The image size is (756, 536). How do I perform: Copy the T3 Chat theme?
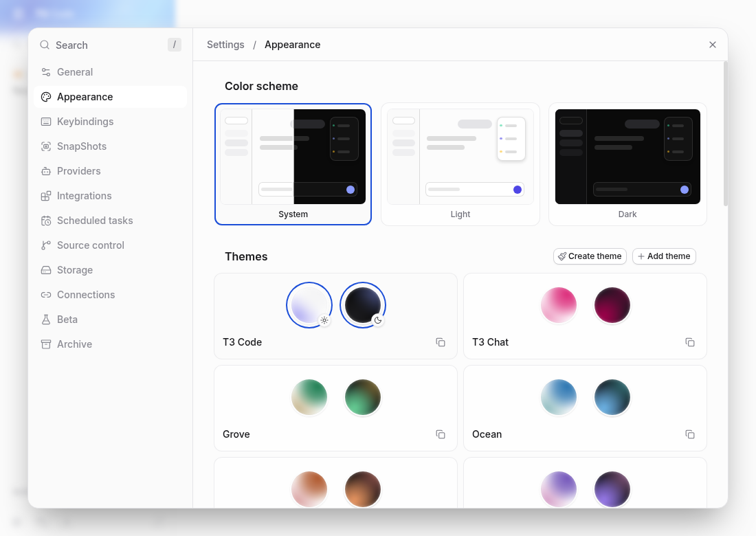pyautogui.click(x=690, y=342)
